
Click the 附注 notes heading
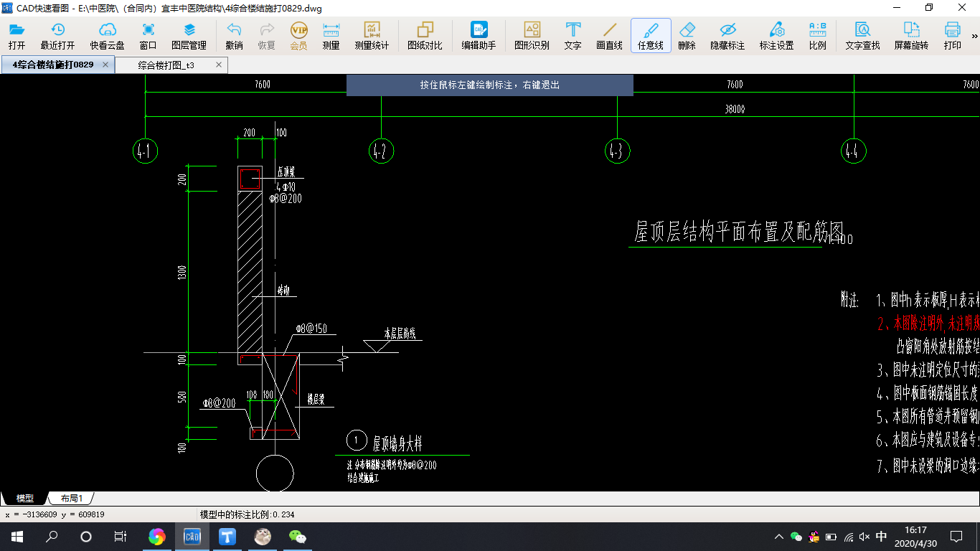pos(849,300)
